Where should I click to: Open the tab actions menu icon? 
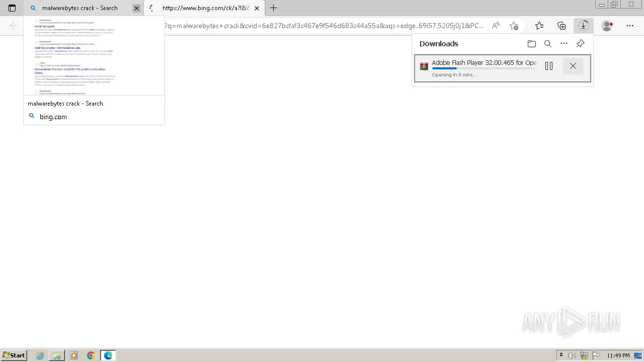(12, 8)
